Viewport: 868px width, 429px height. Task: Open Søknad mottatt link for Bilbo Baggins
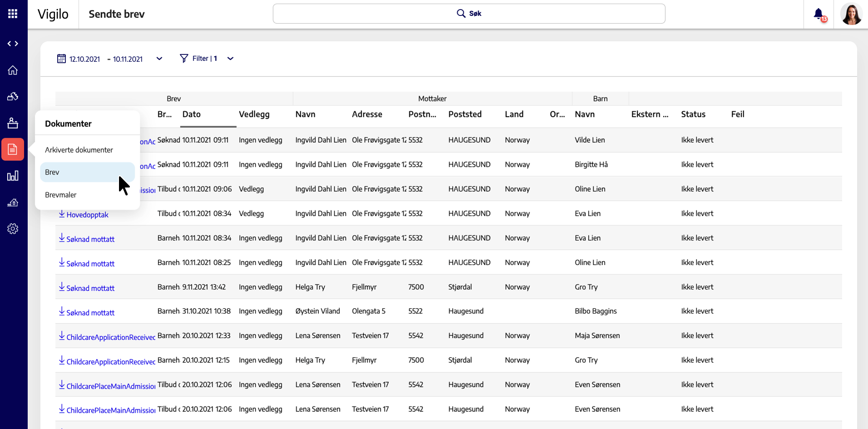pyautogui.click(x=90, y=313)
